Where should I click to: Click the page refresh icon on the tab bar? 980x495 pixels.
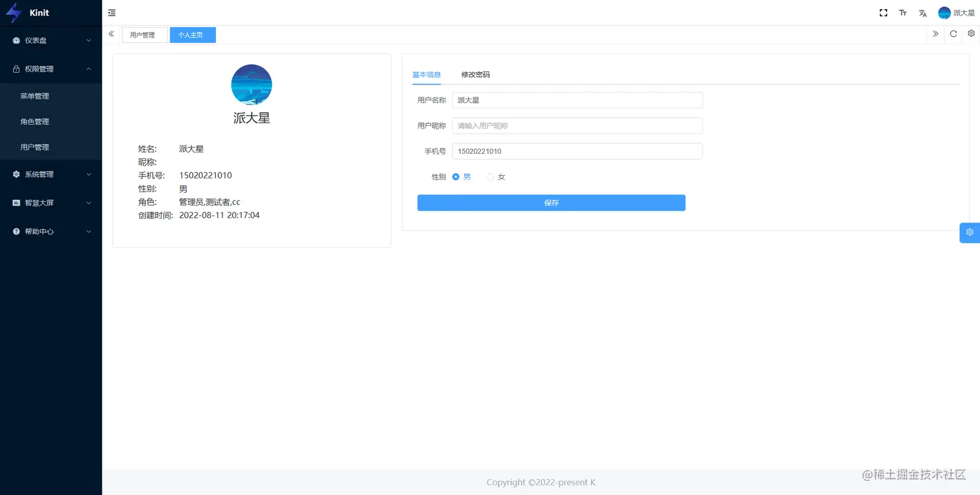click(x=953, y=34)
